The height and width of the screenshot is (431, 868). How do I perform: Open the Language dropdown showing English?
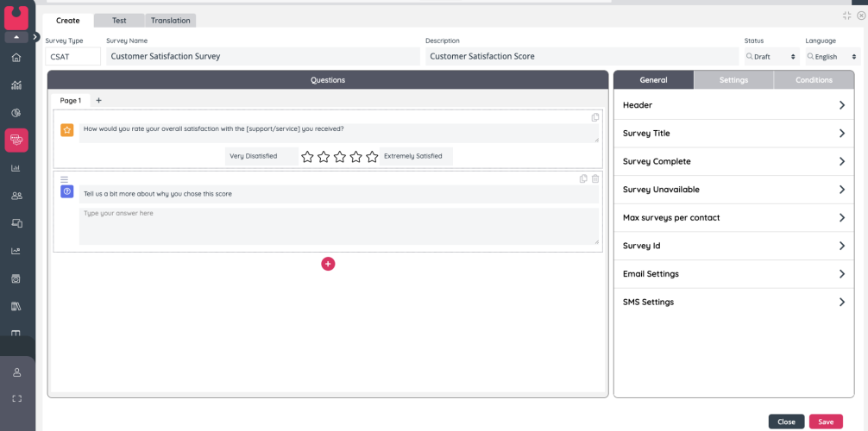click(832, 57)
